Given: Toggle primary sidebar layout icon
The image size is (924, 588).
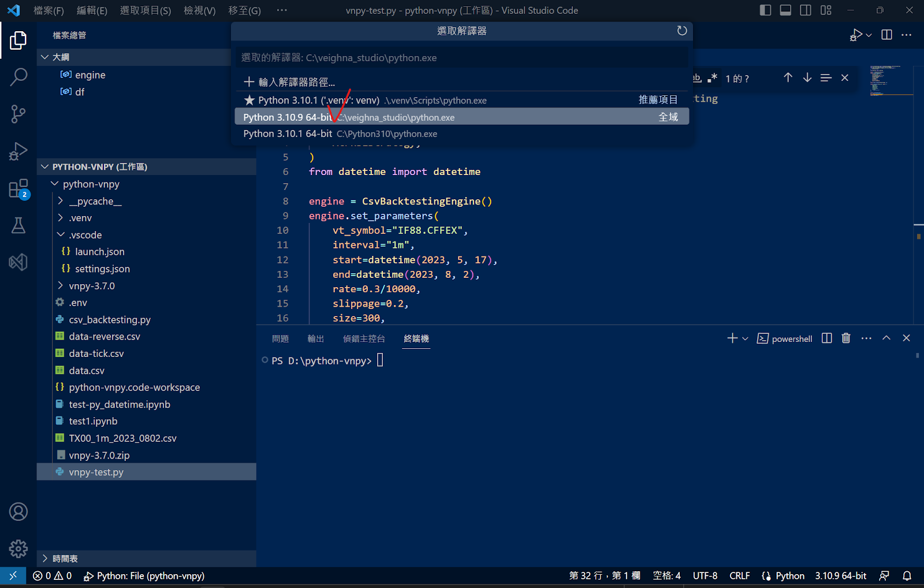Looking at the screenshot, I should [x=765, y=10].
